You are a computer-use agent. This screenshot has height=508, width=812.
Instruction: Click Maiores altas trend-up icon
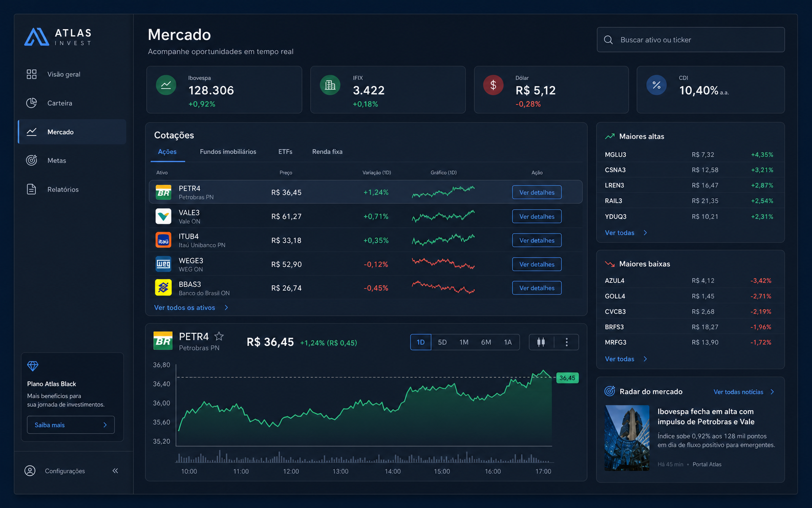tap(610, 137)
